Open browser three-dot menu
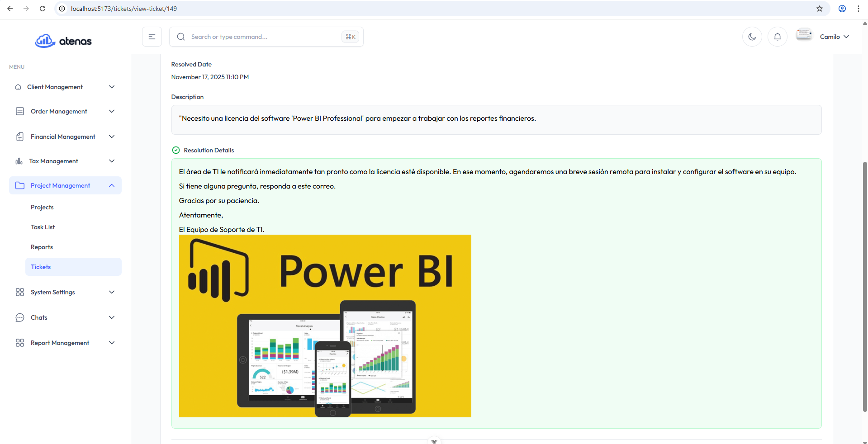Viewport: 868px width, 444px height. (x=858, y=9)
